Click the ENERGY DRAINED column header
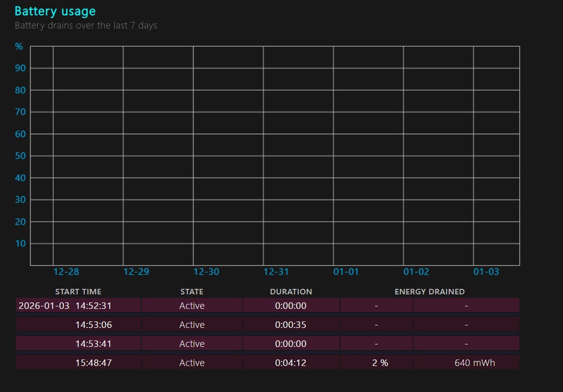The image size is (563, 392). [x=429, y=291]
